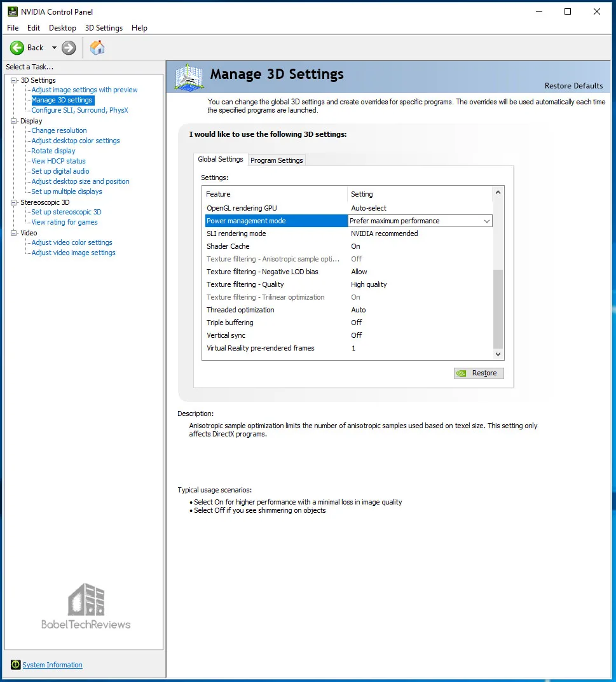Select Virtual Reality pre-rendered frames row
This screenshot has width=616, height=682.
(x=348, y=348)
